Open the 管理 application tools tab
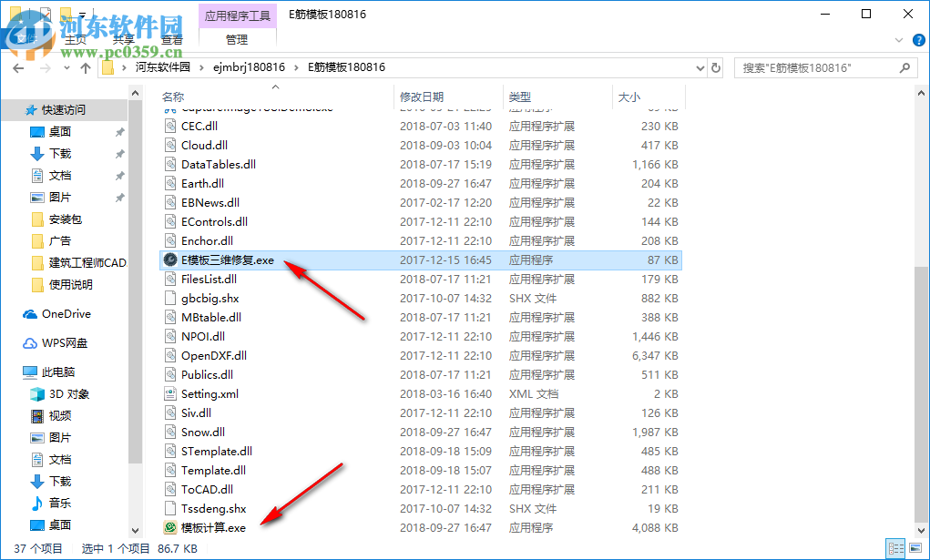This screenshot has height=560, width=930. click(x=237, y=39)
